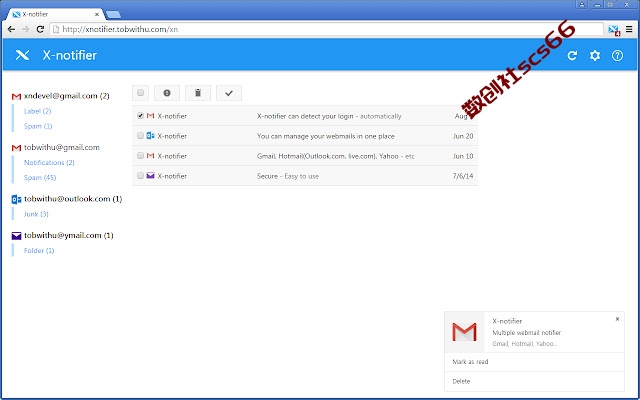
Task: Open settings via the gear icon
Action: [x=595, y=56]
